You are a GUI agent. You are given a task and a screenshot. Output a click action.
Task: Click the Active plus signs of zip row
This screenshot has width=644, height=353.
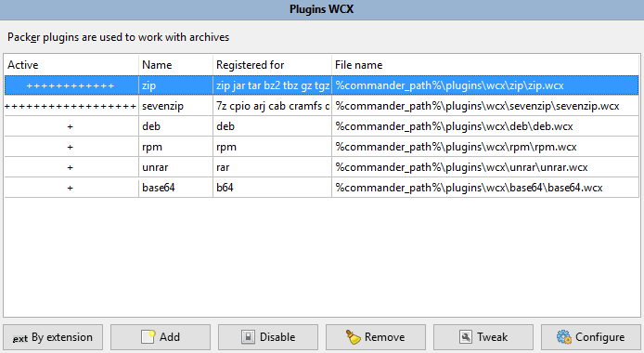pyautogui.click(x=71, y=85)
